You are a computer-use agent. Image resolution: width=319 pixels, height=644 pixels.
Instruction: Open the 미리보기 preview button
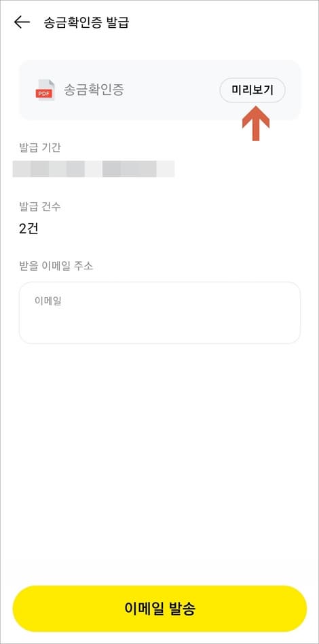252,90
